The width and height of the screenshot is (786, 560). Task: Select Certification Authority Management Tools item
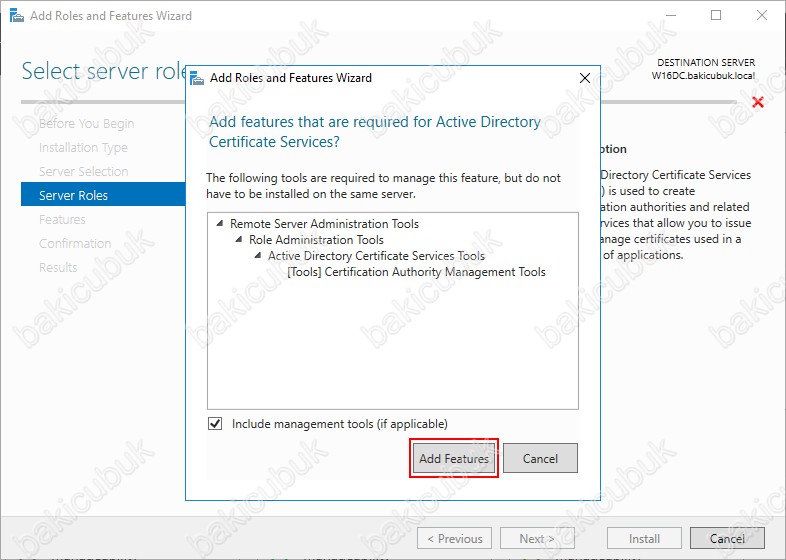417,272
